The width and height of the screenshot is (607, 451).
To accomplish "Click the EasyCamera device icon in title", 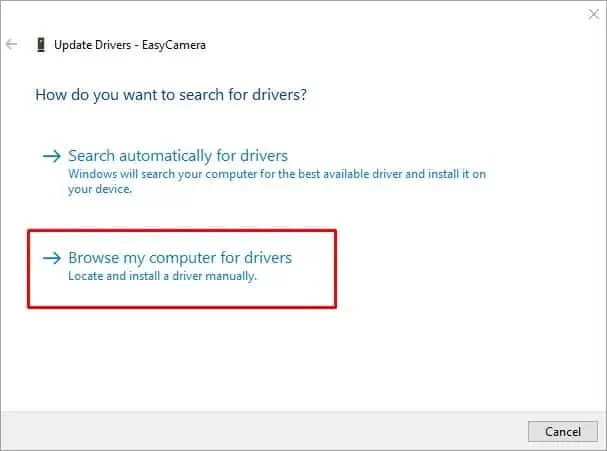I will (41, 45).
